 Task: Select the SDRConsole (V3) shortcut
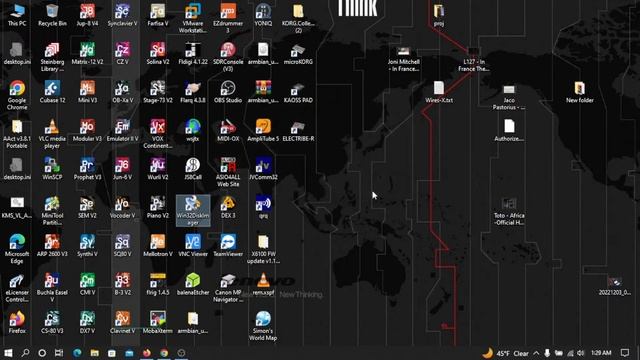(x=228, y=57)
